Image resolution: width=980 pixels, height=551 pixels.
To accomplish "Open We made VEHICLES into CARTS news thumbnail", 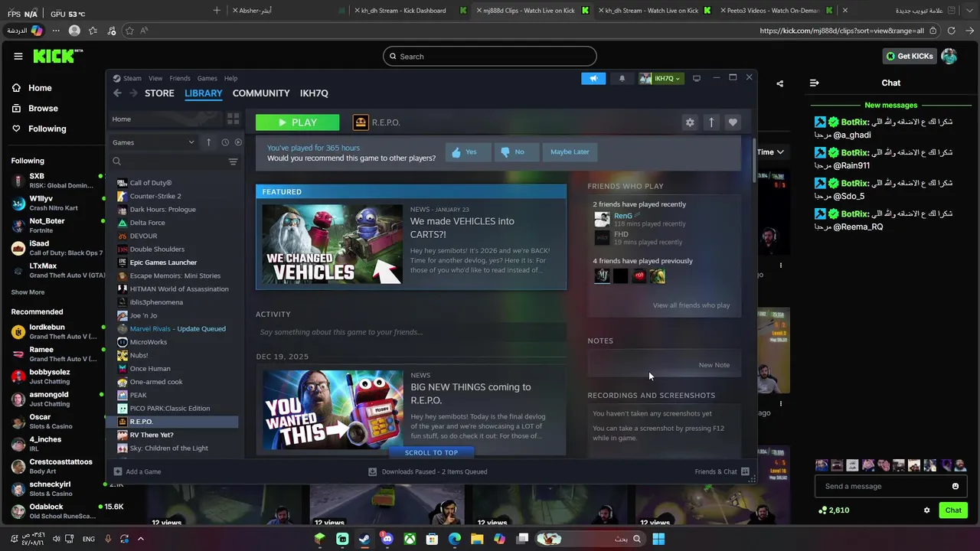I will 332,244.
